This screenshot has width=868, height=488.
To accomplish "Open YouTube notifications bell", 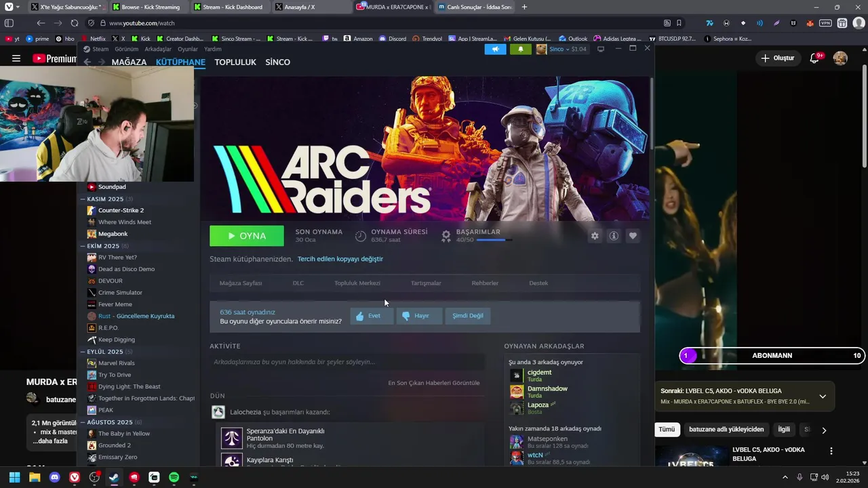I will [815, 58].
